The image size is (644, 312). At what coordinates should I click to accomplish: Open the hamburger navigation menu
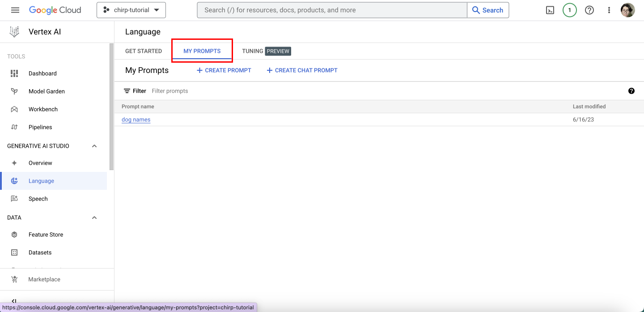click(x=15, y=10)
